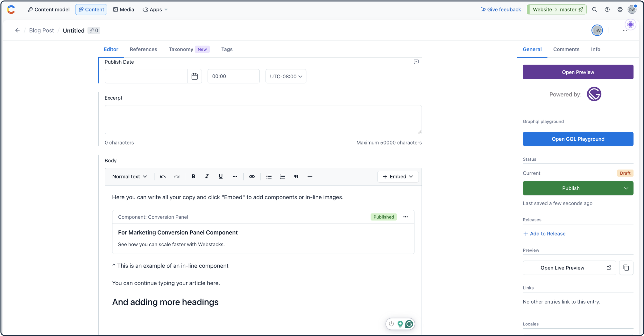Open Contentful search with the magnifier icon
The image size is (644, 336).
(595, 10)
